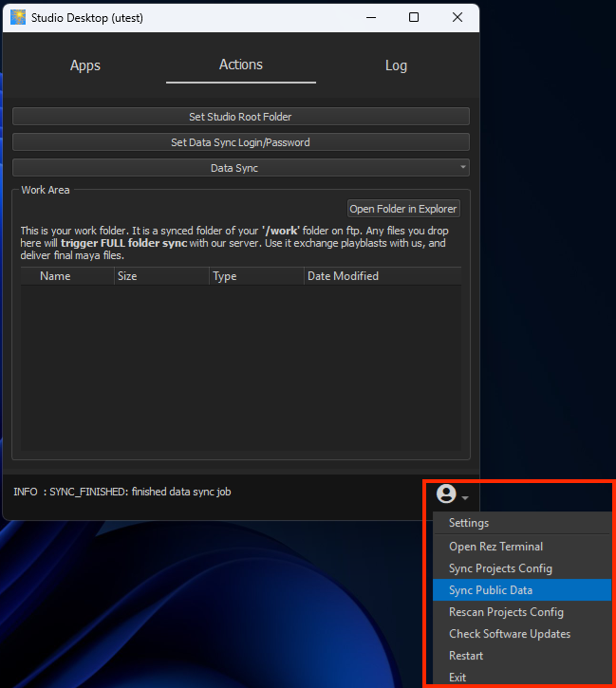The width and height of the screenshot is (616, 688).
Task: Choose Restart from the user menu
Action: tap(466, 656)
